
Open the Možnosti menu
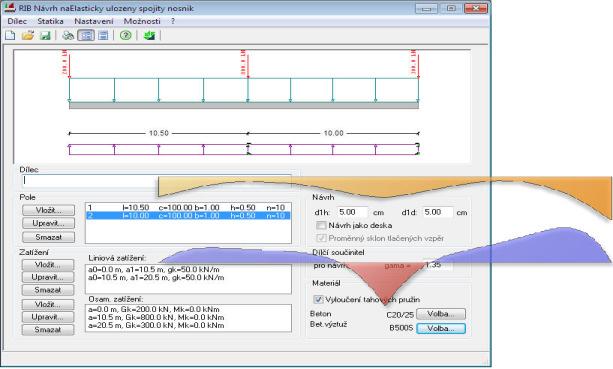point(142,21)
